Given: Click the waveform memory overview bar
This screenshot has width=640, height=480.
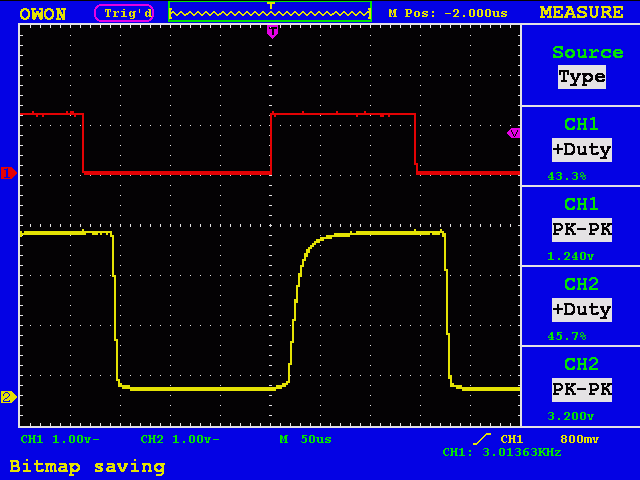Looking at the screenshot, I should click(x=270, y=13).
